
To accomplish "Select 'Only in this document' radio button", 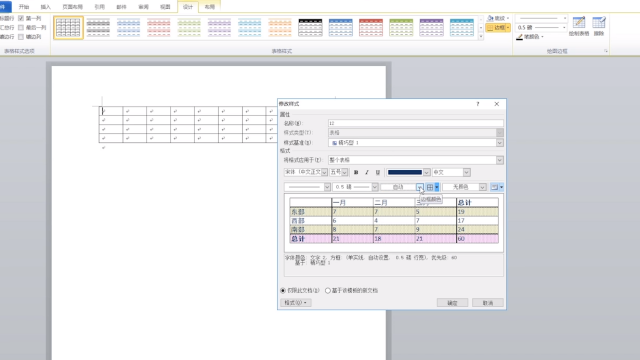I will click(283, 291).
